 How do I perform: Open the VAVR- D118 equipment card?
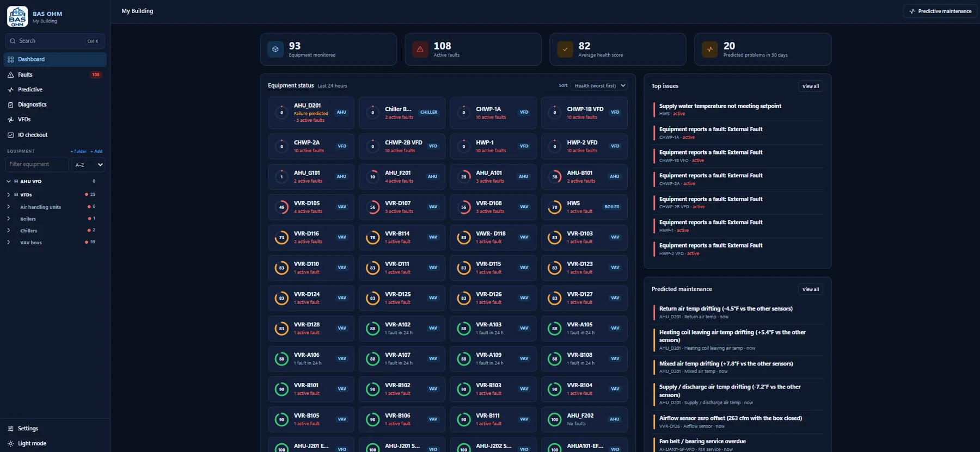pos(493,238)
